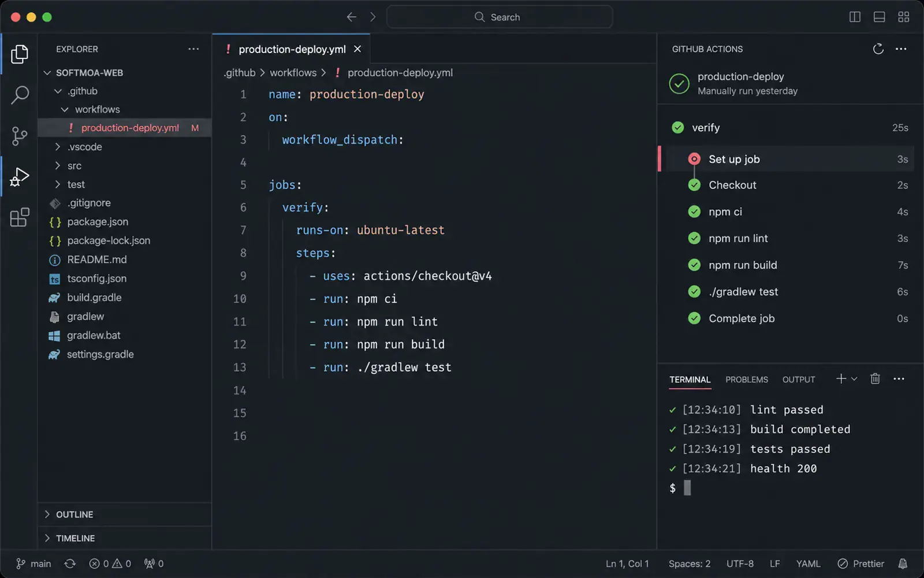The width and height of the screenshot is (924, 578).
Task: Open the Run and Debug view
Action: (20, 177)
